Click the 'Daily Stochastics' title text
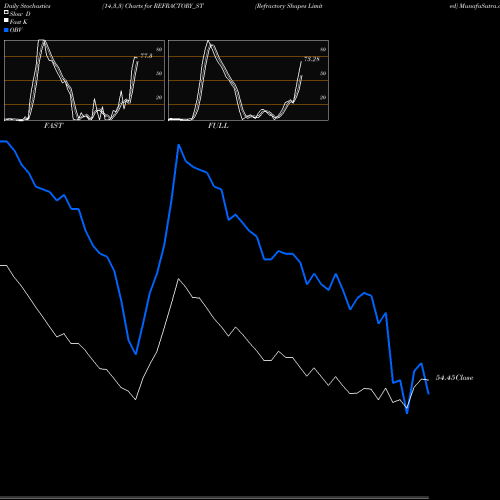The image size is (500, 500). tap(27, 6)
